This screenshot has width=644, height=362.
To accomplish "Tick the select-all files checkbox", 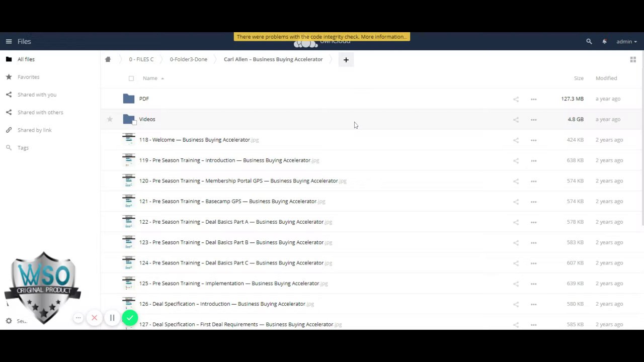I will 131,78.
